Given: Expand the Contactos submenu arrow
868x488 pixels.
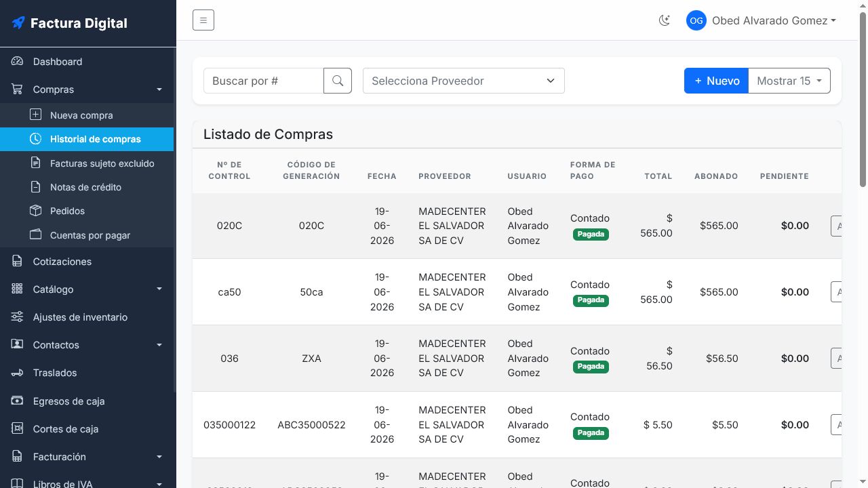Looking at the screenshot, I should (x=159, y=345).
